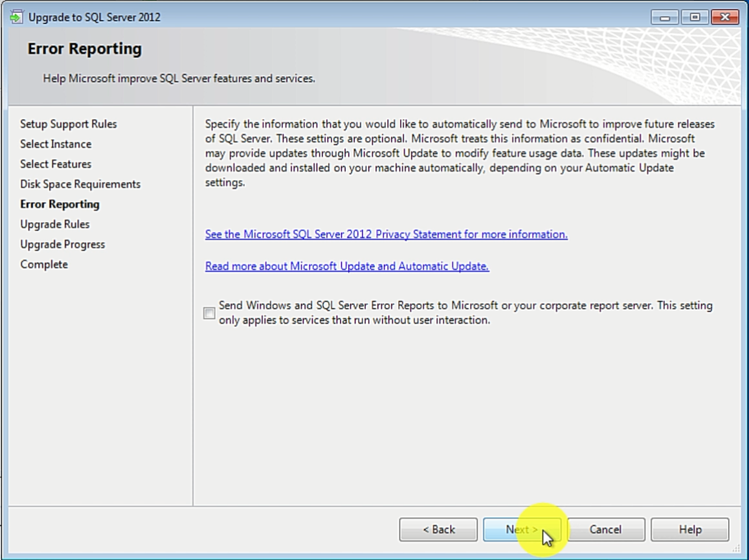Minimize the Upgrade to SQL Server window

coord(664,17)
